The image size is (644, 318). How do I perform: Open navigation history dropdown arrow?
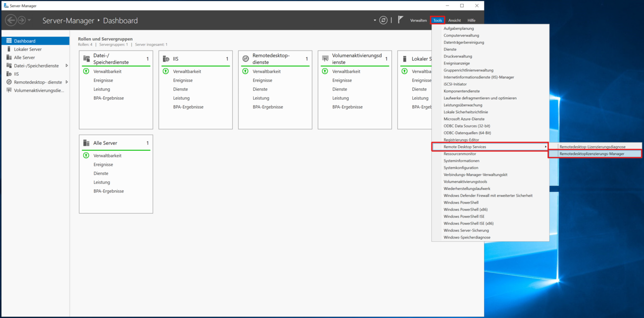coord(29,20)
